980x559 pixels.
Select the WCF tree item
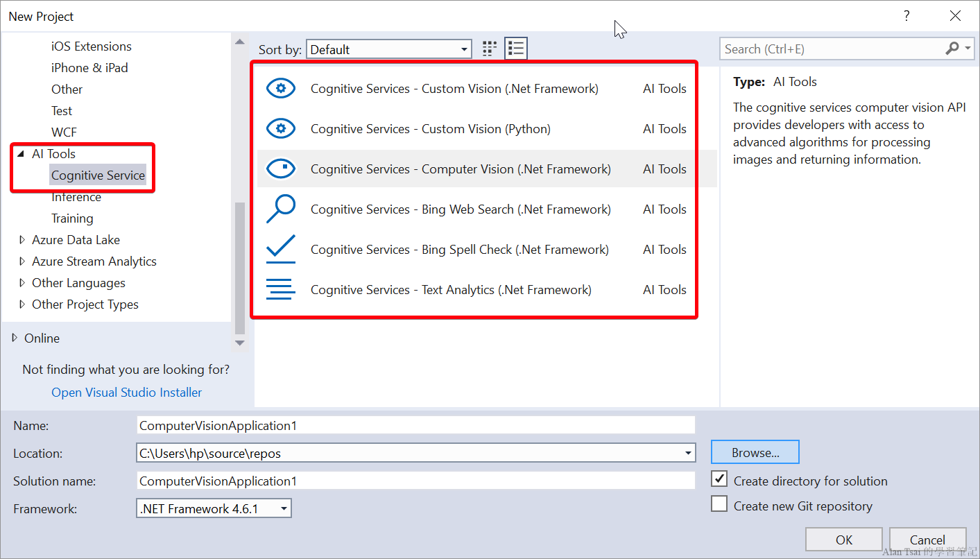point(64,132)
